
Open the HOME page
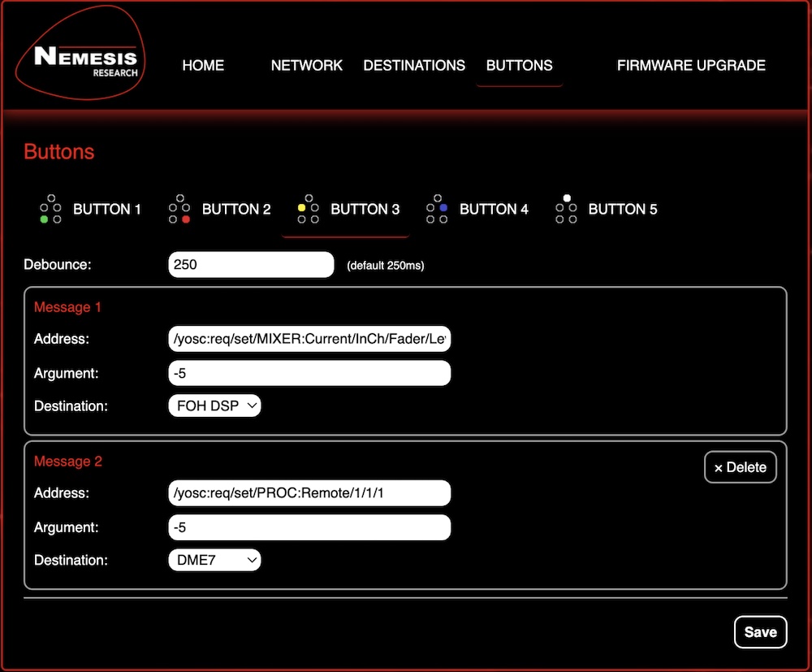203,66
